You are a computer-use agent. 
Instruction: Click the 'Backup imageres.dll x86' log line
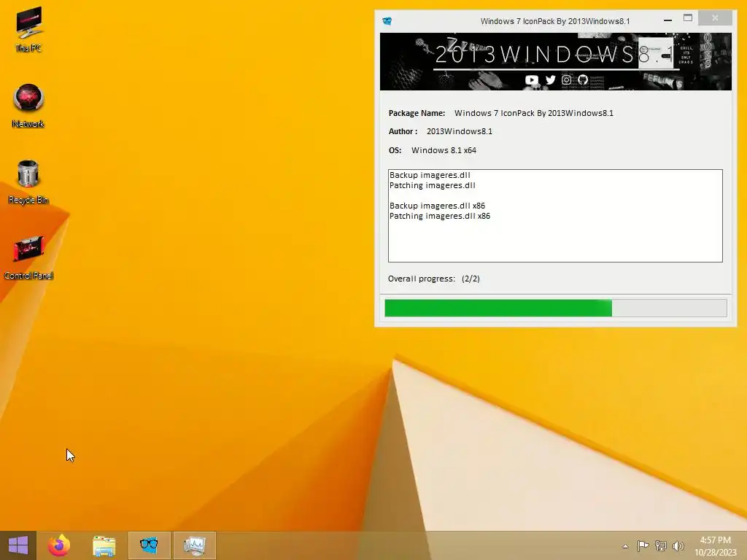(x=438, y=206)
